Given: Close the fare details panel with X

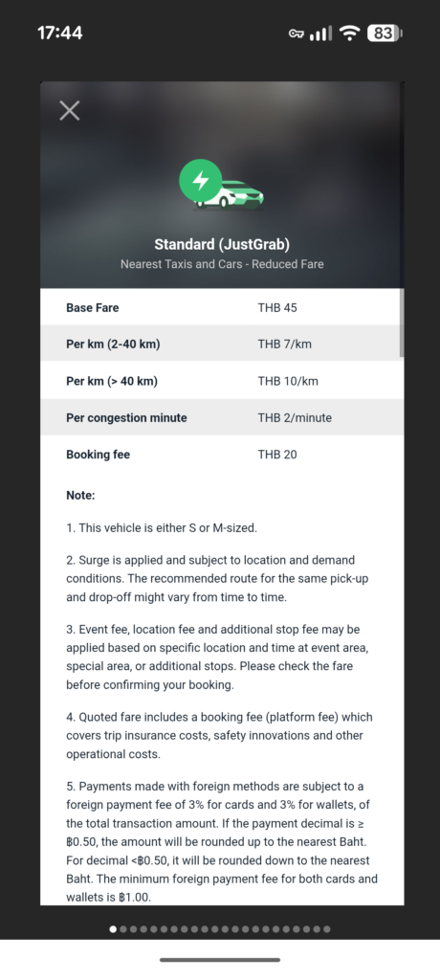Looking at the screenshot, I should [70, 111].
